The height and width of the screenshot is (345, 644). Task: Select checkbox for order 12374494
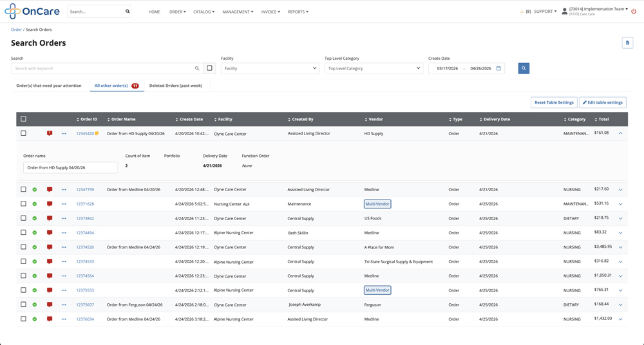(23, 232)
